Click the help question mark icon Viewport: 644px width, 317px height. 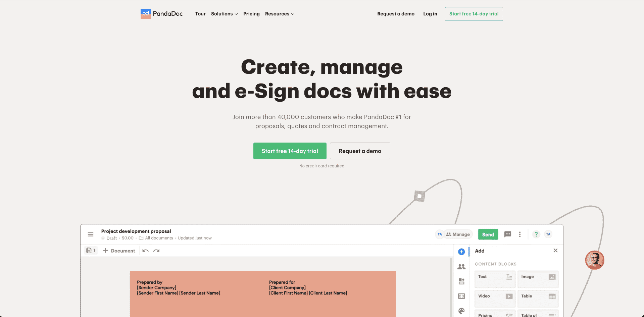[x=536, y=234]
